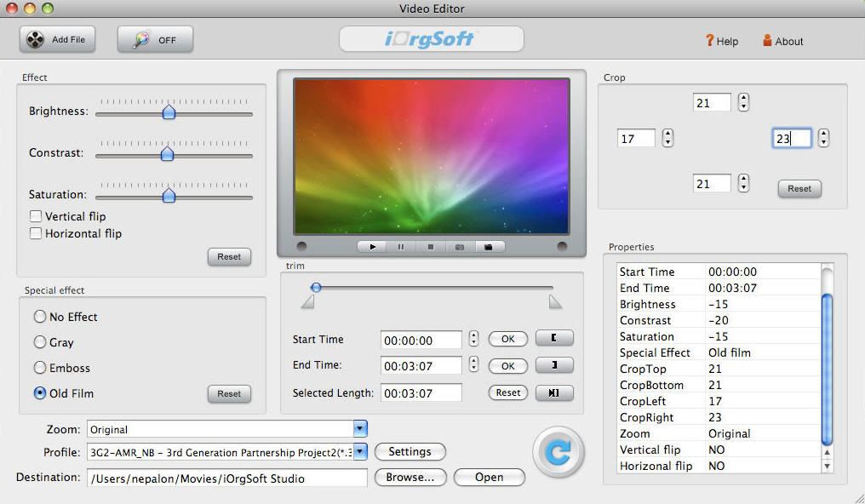Click the crop left value stepper
The width and height of the screenshot is (865, 504).
point(667,138)
